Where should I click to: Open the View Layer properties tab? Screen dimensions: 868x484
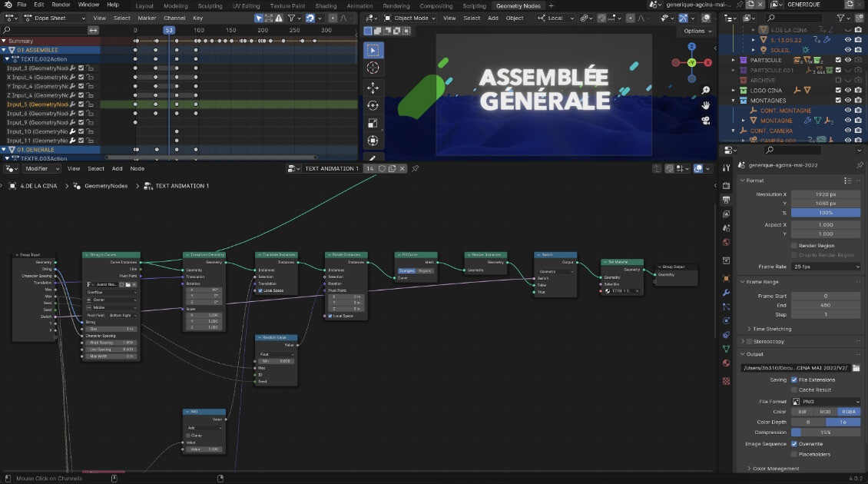tap(727, 214)
